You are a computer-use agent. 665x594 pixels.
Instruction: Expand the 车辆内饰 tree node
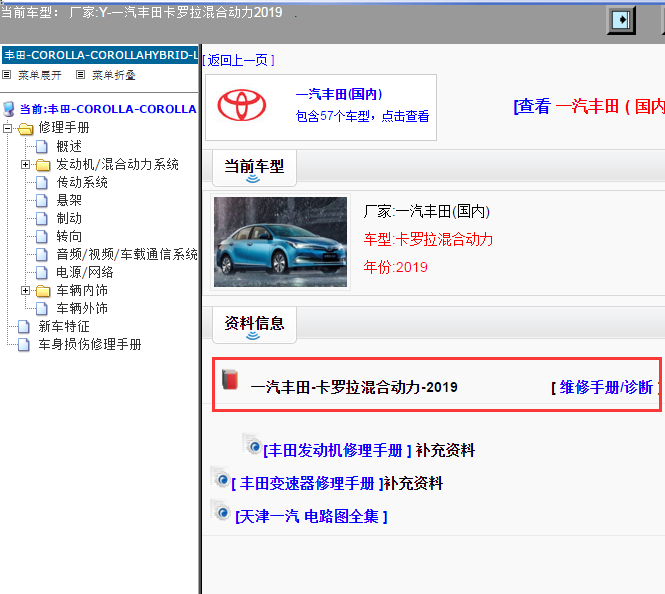click(x=25, y=291)
